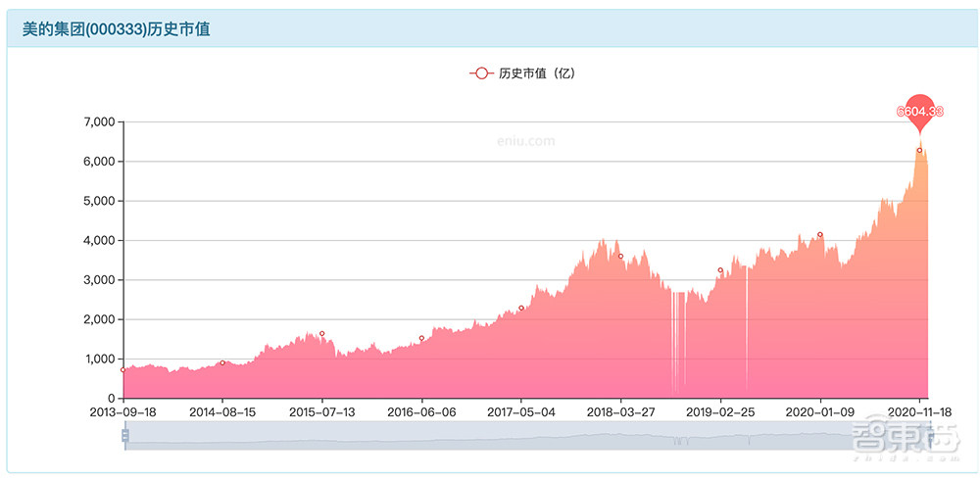The width and height of the screenshot is (980, 480).
Task: Click the 美的集团(000333)历史市值 panel title
Action: coord(117,29)
